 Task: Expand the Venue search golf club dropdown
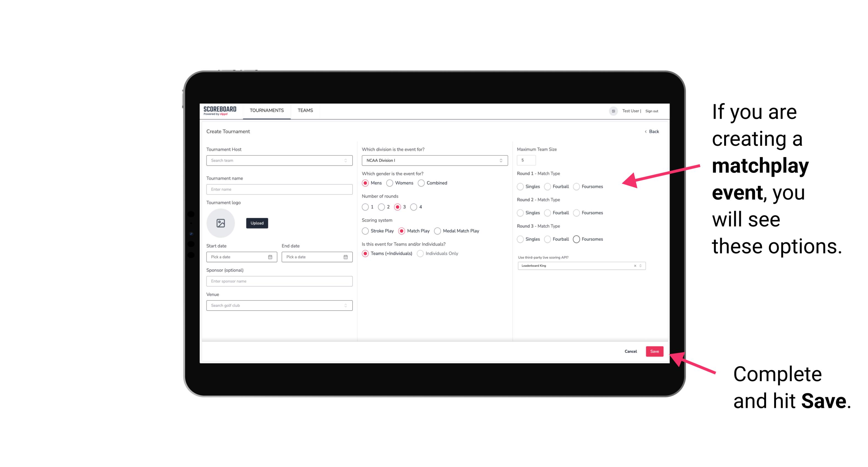[345, 305]
